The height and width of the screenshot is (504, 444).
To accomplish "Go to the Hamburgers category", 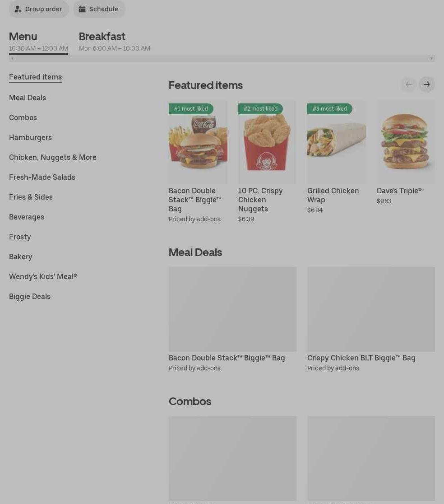I will point(31,138).
